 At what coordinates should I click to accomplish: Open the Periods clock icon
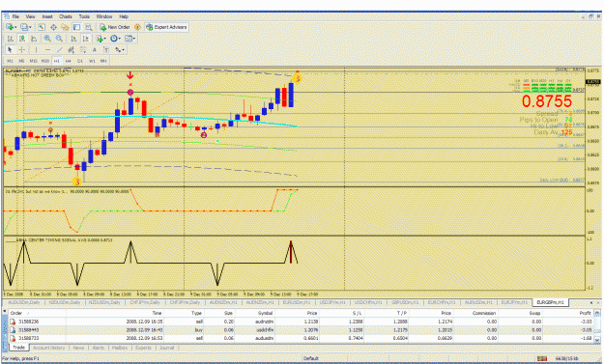click(114, 39)
